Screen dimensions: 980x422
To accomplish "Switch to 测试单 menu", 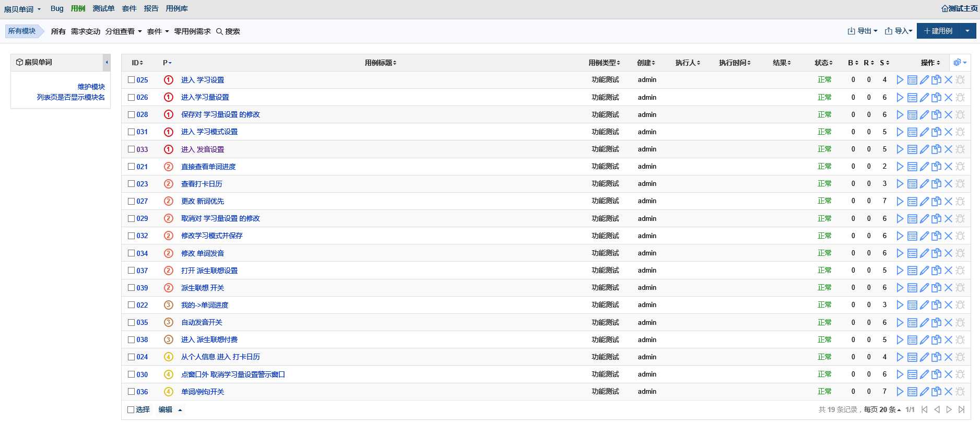I will coord(103,8).
